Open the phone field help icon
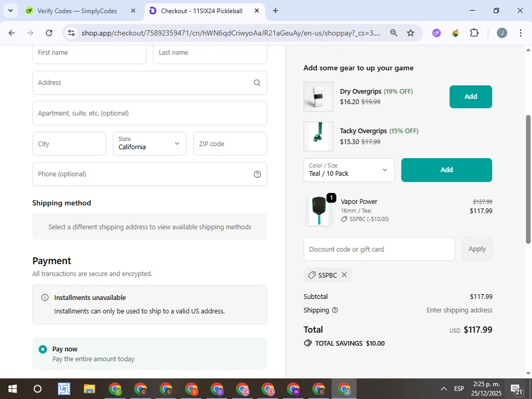This screenshot has width=532, height=399. (257, 174)
